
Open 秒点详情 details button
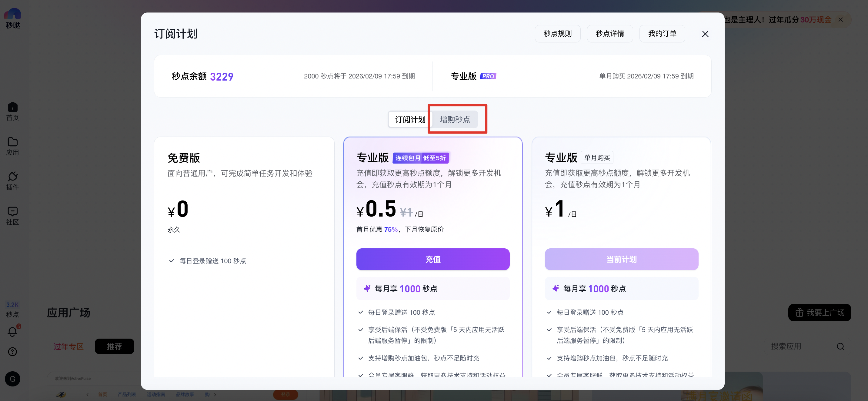[x=609, y=34]
